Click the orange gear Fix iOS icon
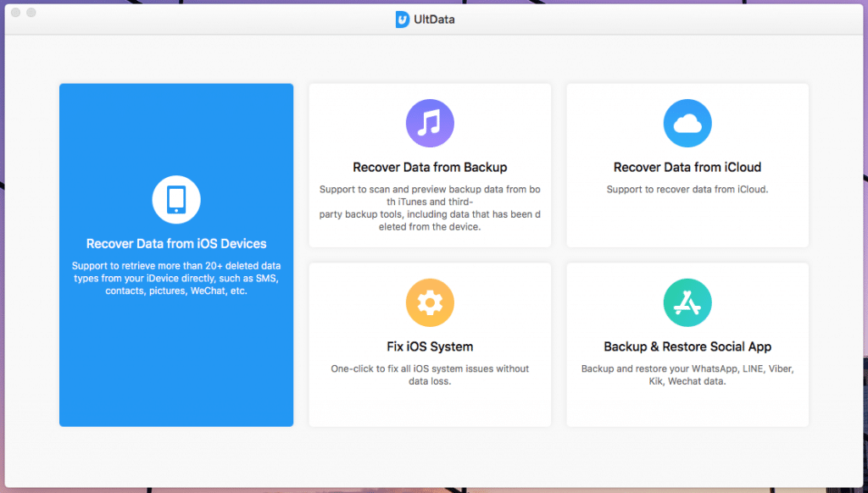Image resolution: width=868 pixels, height=493 pixels. (430, 302)
